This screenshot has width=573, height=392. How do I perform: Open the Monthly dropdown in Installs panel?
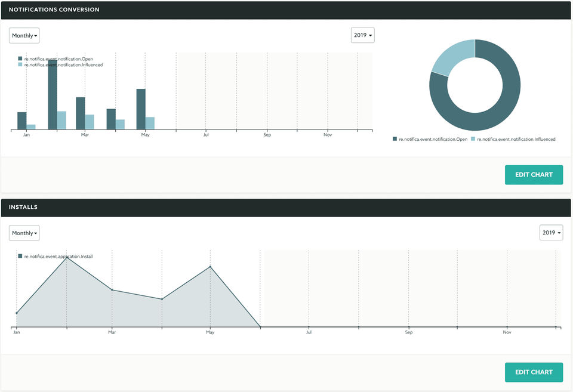[x=24, y=233]
